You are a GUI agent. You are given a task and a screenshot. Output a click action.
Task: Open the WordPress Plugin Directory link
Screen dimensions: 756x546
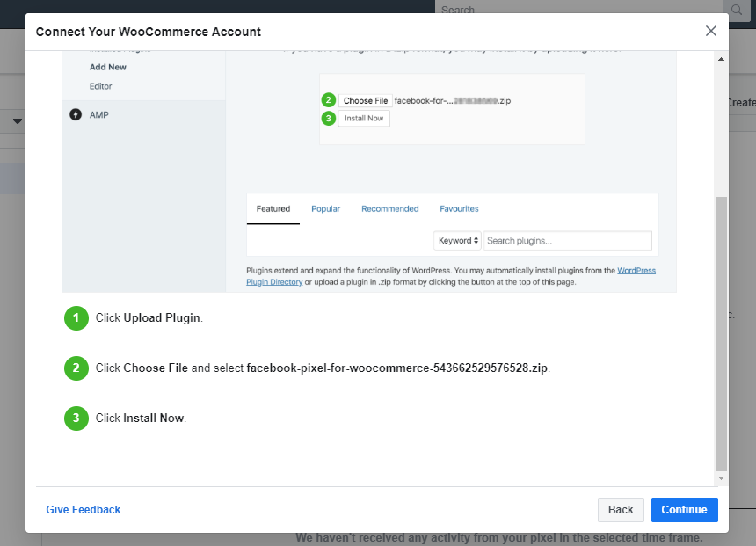[636, 271]
